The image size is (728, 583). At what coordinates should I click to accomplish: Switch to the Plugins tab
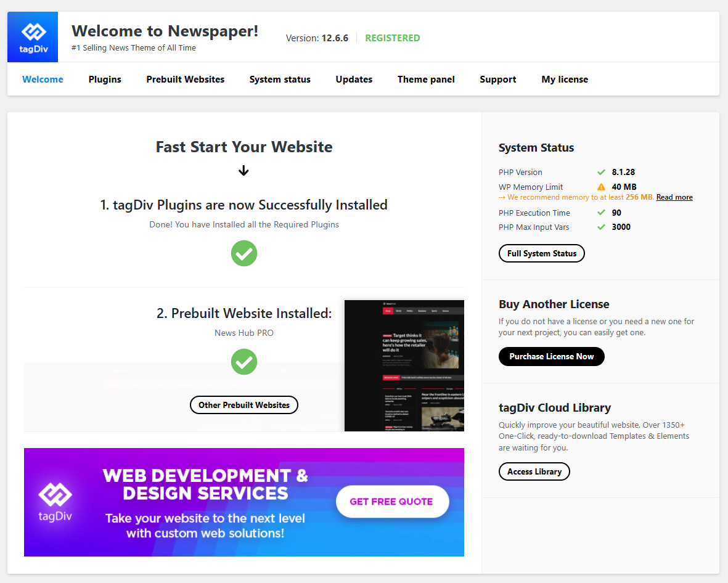tap(105, 79)
